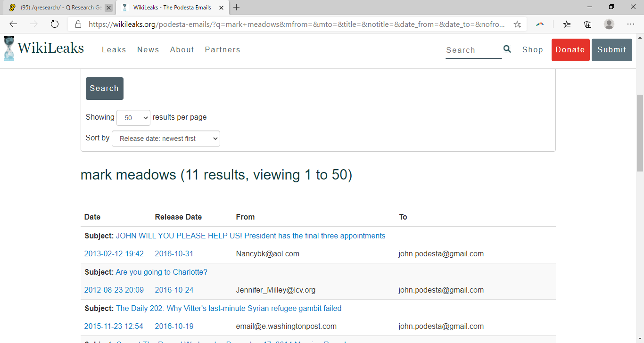Open the Leaks menu
The width and height of the screenshot is (644, 343).
pos(114,50)
